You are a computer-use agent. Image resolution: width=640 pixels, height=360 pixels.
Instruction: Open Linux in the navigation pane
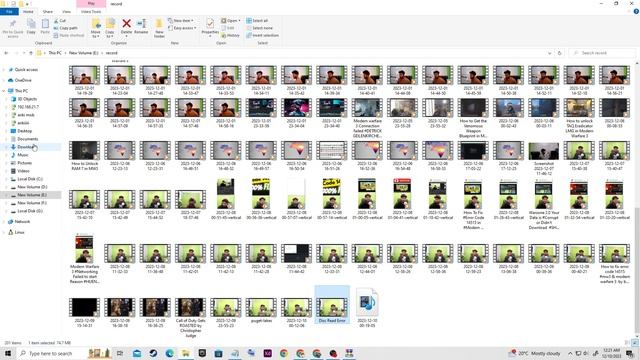click(19, 232)
